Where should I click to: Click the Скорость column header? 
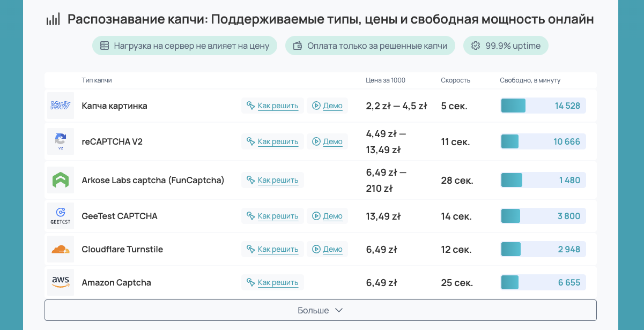click(455, 80)
